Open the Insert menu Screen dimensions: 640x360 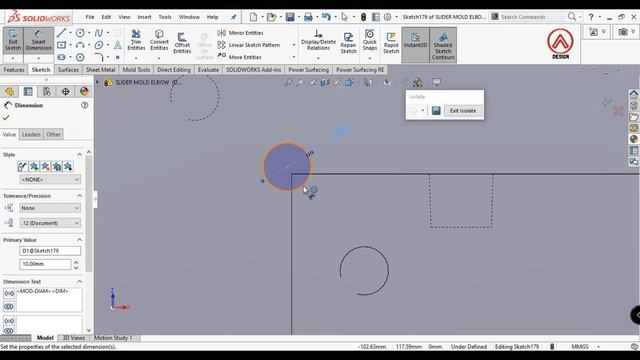coord(144,17)
